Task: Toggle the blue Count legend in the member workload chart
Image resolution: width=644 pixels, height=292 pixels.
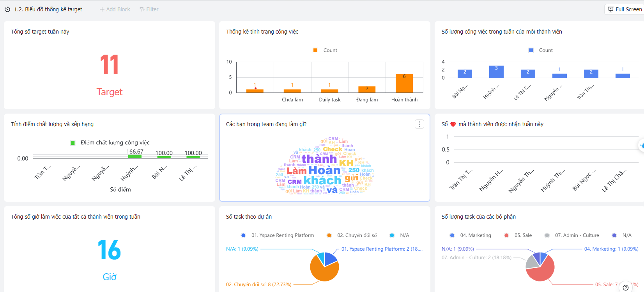Action: pos(541,50)
